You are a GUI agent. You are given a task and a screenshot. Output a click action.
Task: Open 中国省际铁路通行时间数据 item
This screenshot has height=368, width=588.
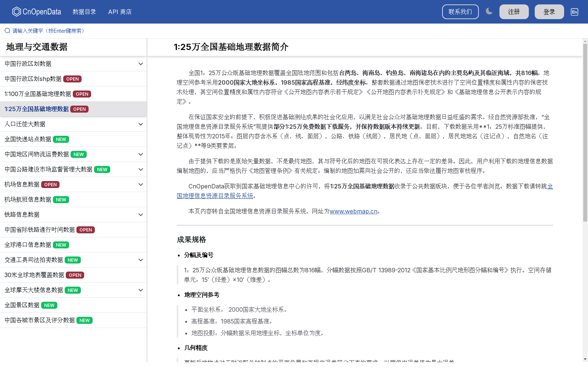pyautogui.click(x=73, y=230)
